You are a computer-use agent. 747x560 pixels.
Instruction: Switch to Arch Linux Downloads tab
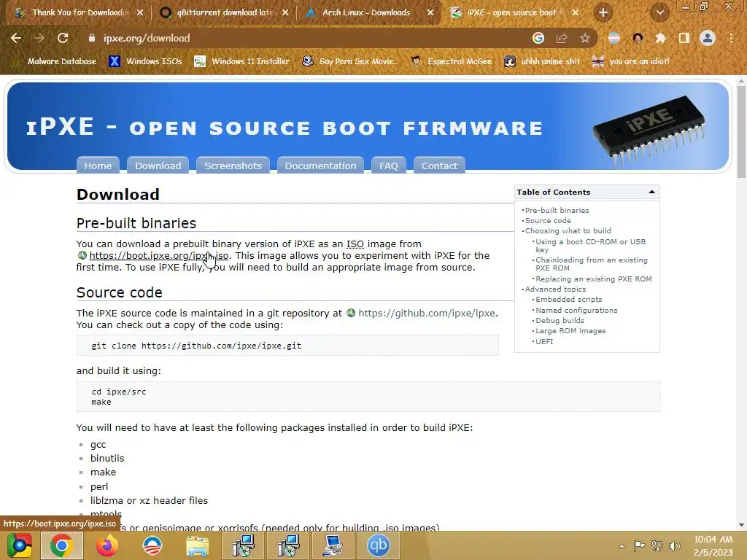366,12
